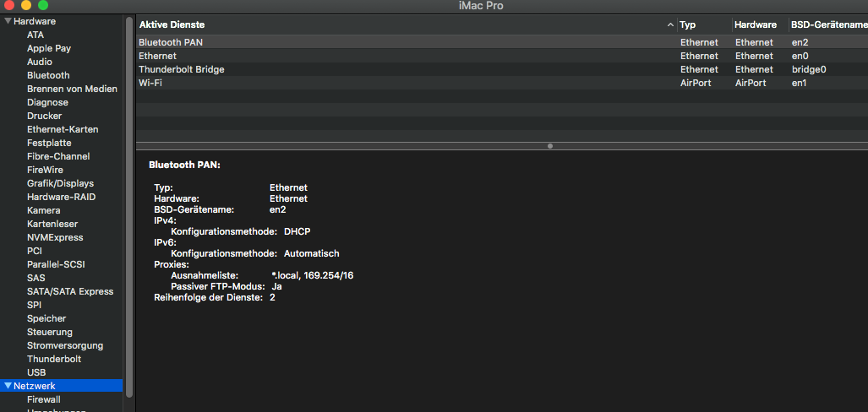
Task: Click the green zoom window button
Action: tap(42, 6)
